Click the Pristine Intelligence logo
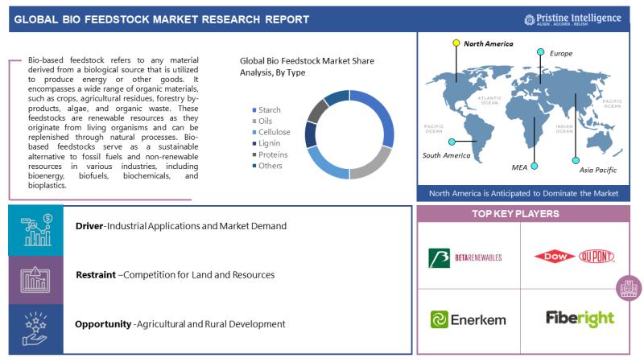Image resolution: width=644 pixels, height=362 pixels. point(572,19)
